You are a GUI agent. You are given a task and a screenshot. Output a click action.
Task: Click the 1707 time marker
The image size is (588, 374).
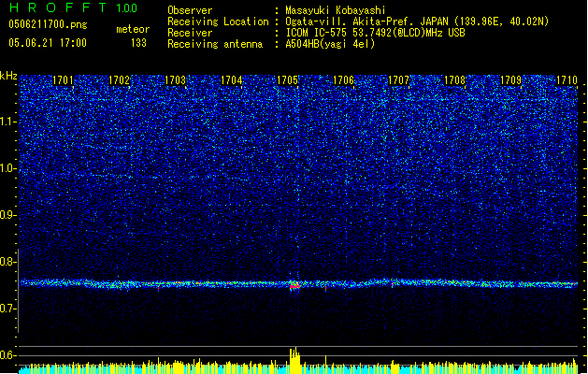pos(398,80)
